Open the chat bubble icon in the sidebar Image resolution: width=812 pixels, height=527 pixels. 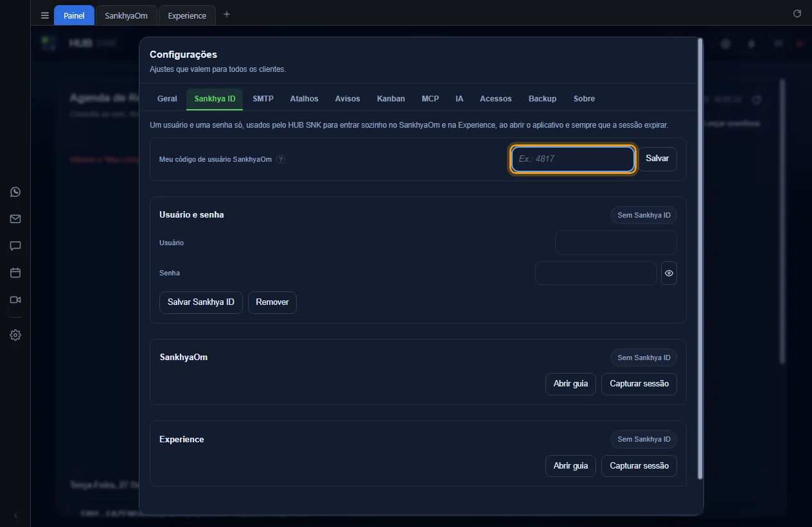pos(15,246)
